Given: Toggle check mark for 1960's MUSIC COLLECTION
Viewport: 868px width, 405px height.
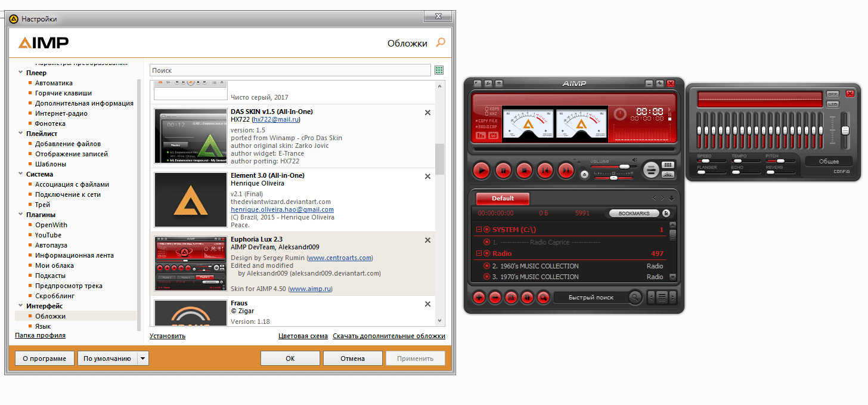Looking at the screenshot, I should 486,266.
